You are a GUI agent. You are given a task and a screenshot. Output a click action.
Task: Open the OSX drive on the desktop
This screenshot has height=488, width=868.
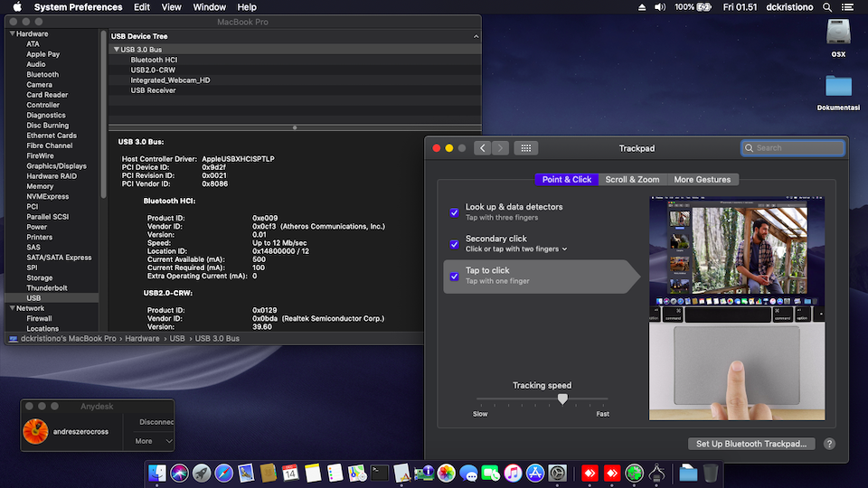pyautogui.click(x=838, y=33)
